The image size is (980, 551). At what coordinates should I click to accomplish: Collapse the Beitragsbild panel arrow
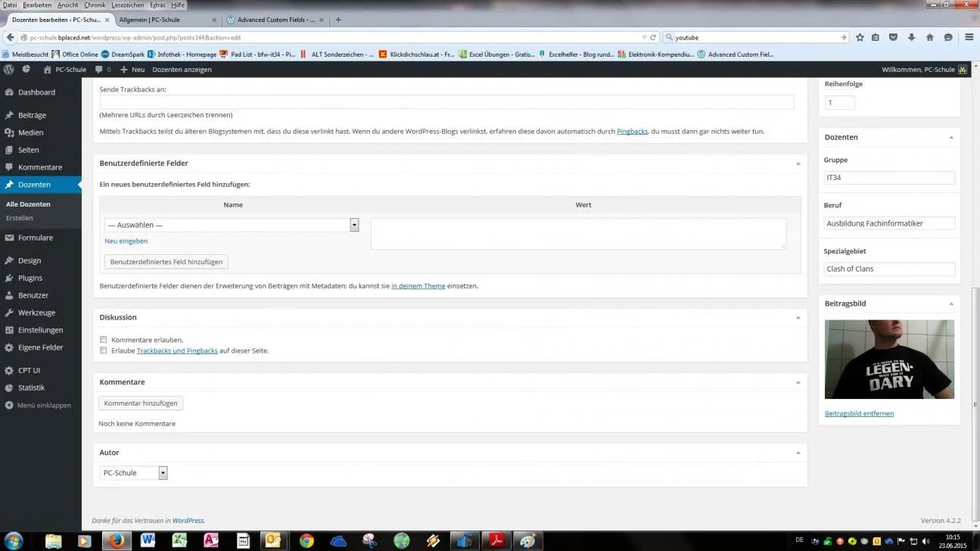951,304
